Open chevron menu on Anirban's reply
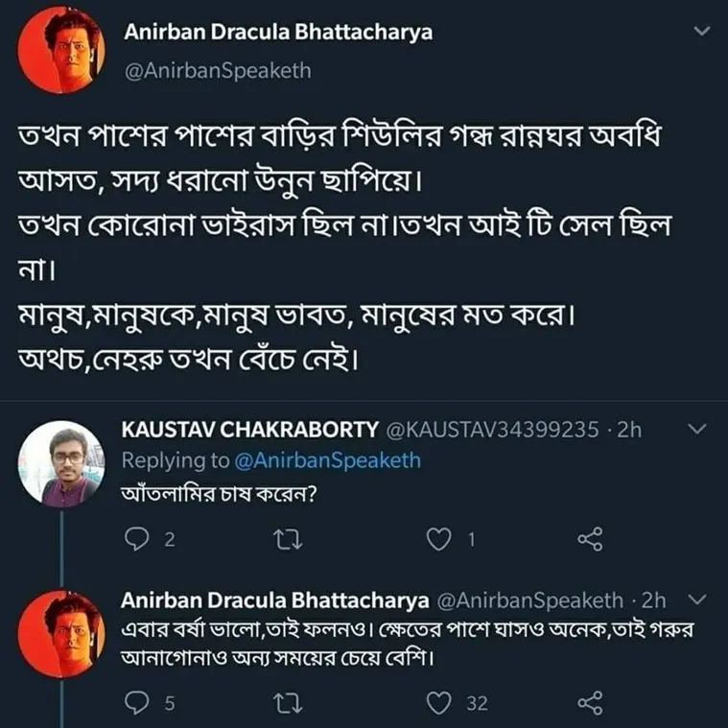Image resolution: width=728 pixels, height=728 pixels. tap(697, 599)
